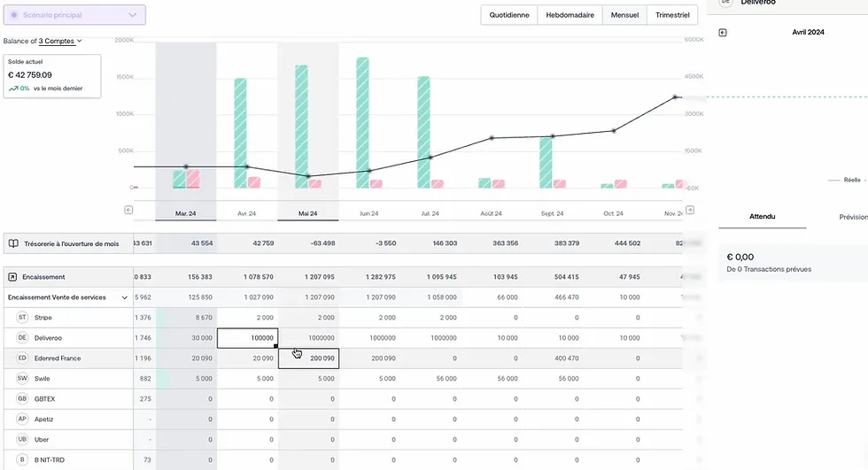Viewport: 868px width, 470px height.
Task: Open the 3 Comptes balance dropdown
Action: [x=60, y=41]
